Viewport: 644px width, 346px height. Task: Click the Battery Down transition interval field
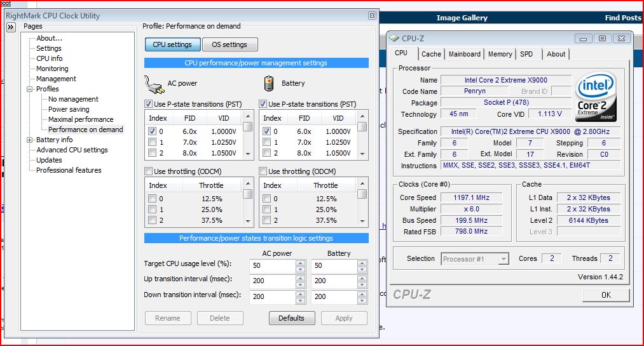coord(334,296)
